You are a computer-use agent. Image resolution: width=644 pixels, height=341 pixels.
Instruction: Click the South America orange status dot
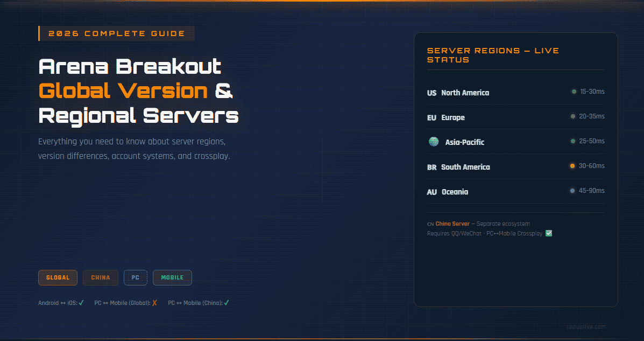click(x=572, y=166)
